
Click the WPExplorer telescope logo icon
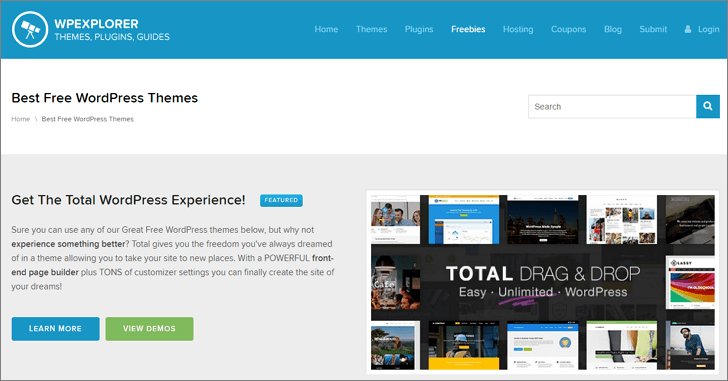[x=30, y=30]
